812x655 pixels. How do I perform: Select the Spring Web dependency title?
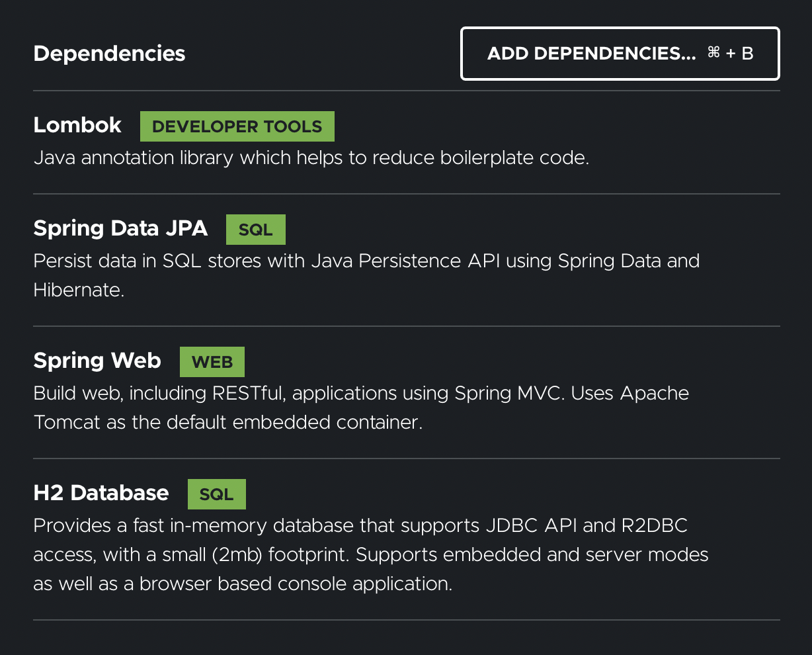click(x=97, y=361)
